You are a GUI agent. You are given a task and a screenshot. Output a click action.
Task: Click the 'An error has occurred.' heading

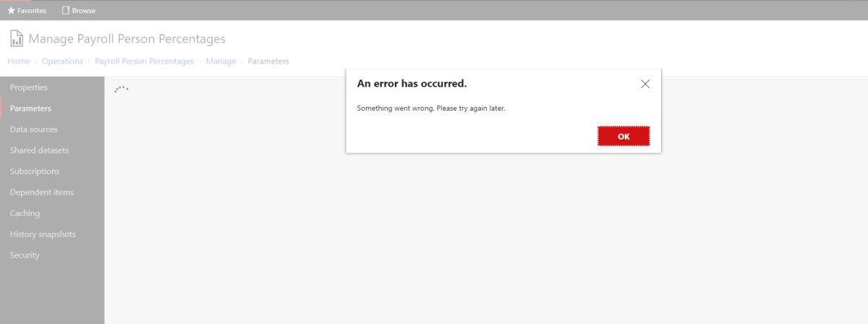click(412, 84)
